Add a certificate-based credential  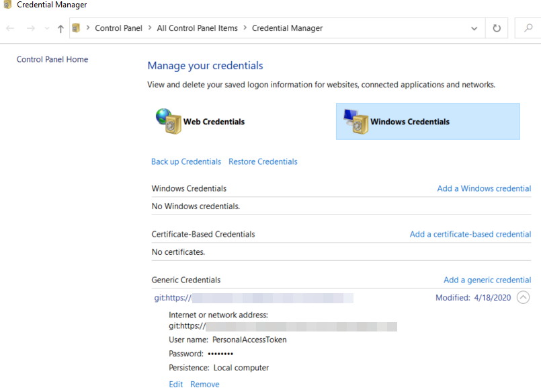pyautogui.click(x=470, y=234)
